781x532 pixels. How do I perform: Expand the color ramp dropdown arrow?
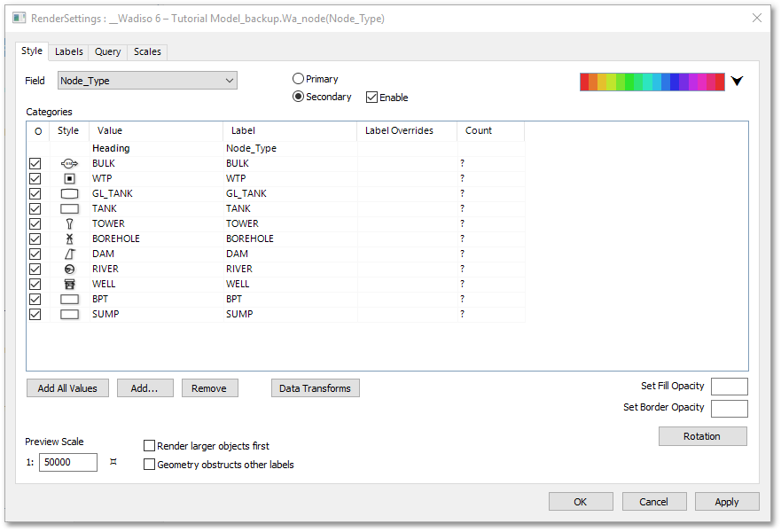(738, 81)
